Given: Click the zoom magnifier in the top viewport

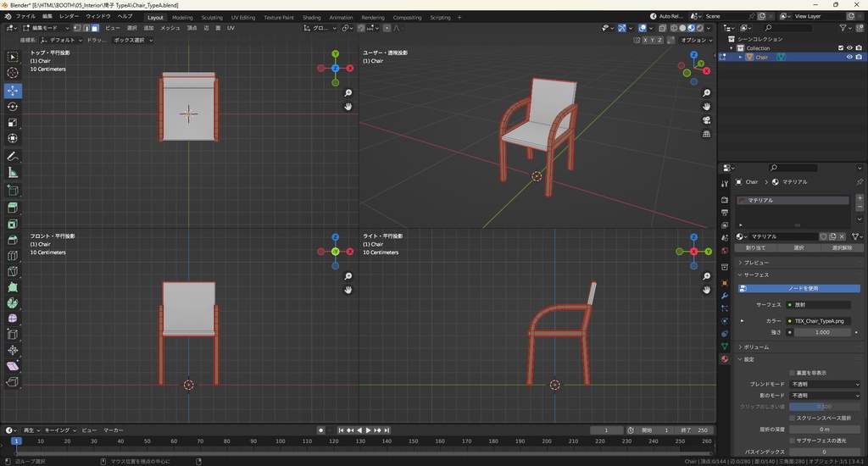Looking at the screenshot, I should tap(348, 93).
